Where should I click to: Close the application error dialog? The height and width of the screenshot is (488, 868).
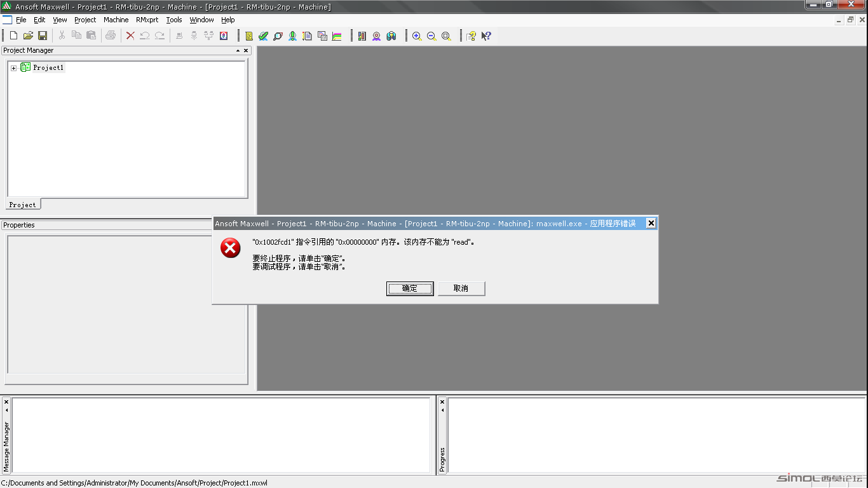coord(651,223)
